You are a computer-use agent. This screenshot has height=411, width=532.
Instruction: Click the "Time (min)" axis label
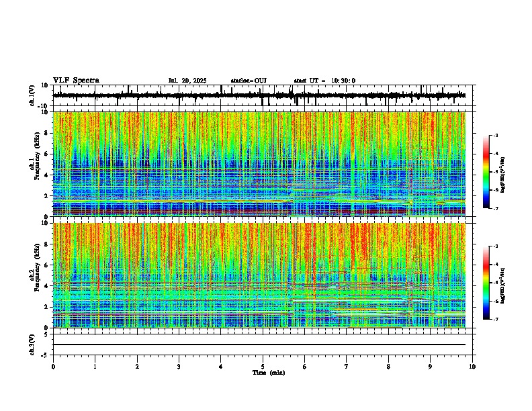(x=269, y=373)
